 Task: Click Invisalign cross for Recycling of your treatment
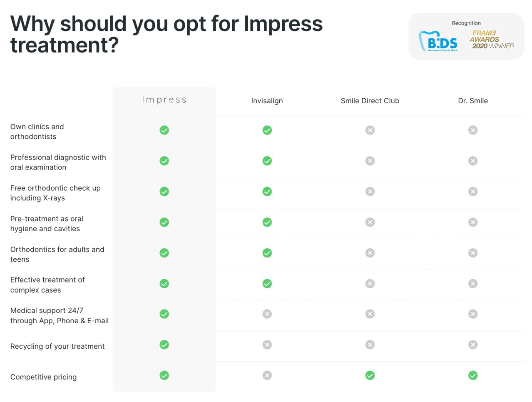267,345
